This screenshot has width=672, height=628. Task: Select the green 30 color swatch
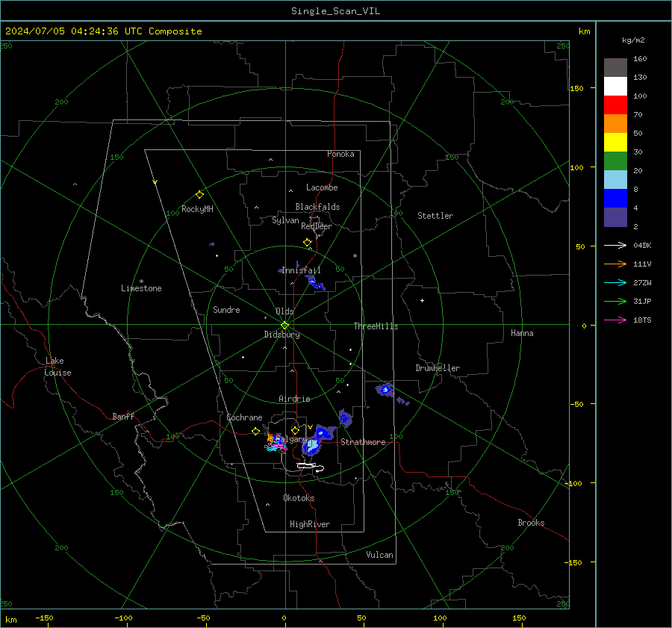point(615,161)
